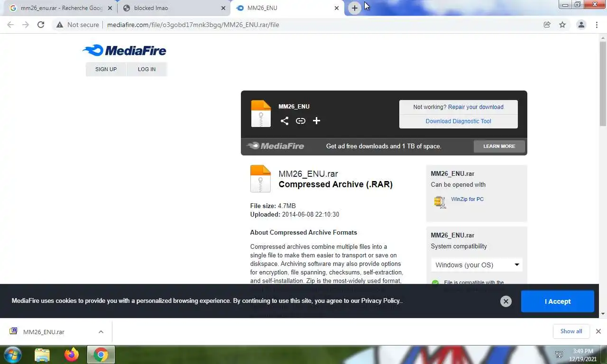Close the downloads bar

point(598,331)
